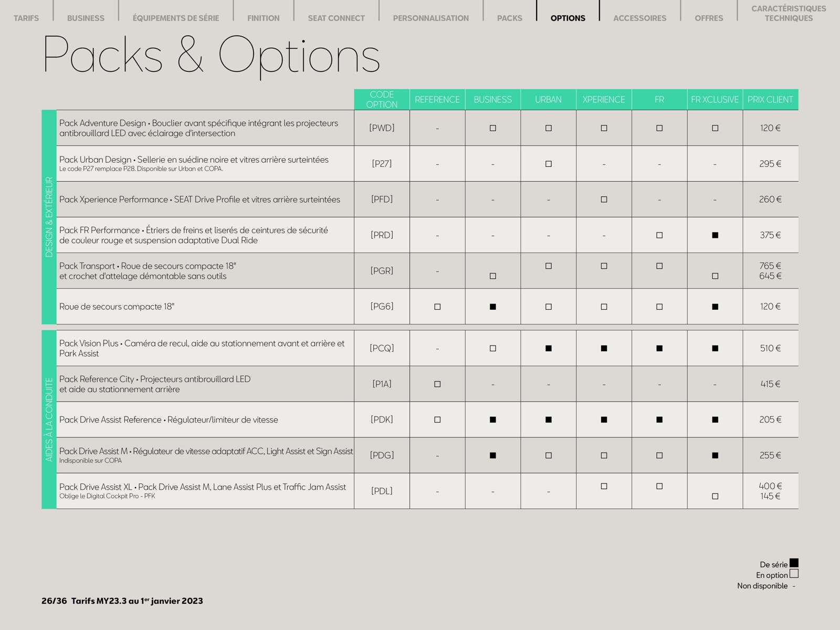Click the PDL option box under FR
Image resolution: width=840 pixels, height=630 pixels.
coord(659,486)
